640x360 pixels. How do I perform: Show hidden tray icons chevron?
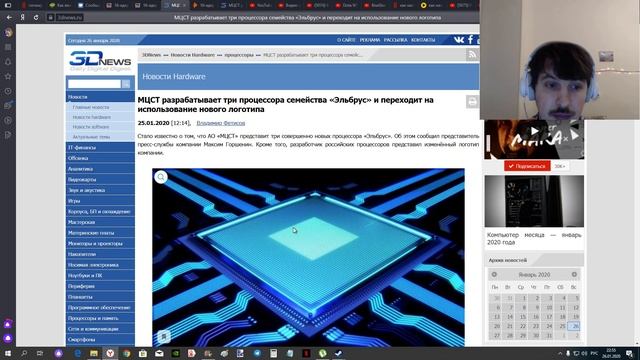(x=560, y=353)
